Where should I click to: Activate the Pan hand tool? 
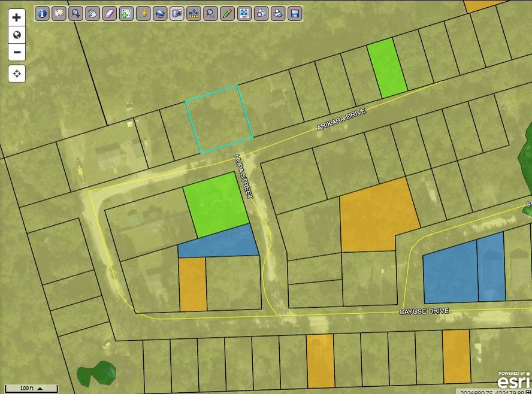[92, 13]
